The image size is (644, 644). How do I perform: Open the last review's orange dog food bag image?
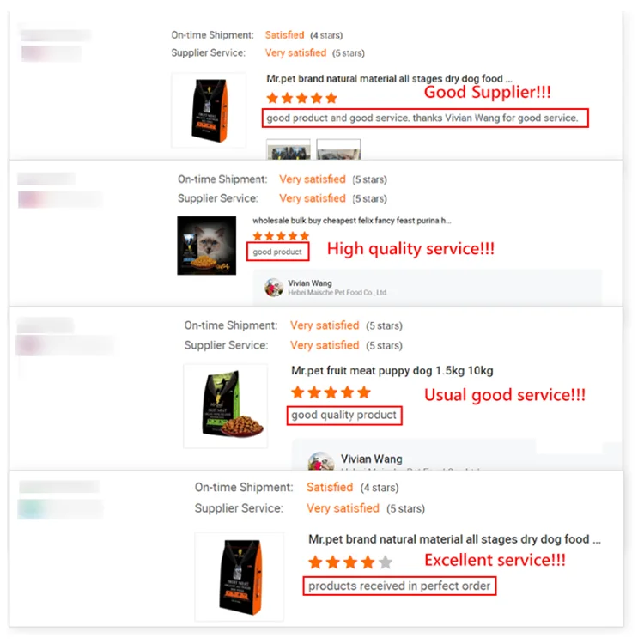coord(240,577)
